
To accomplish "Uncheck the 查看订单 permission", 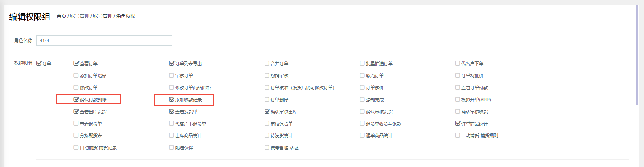I will pos(76,63).
